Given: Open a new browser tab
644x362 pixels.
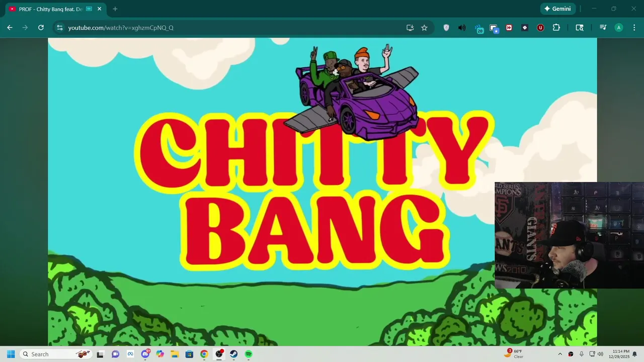Looking at the screenshot, I should (x=115, y=9).
